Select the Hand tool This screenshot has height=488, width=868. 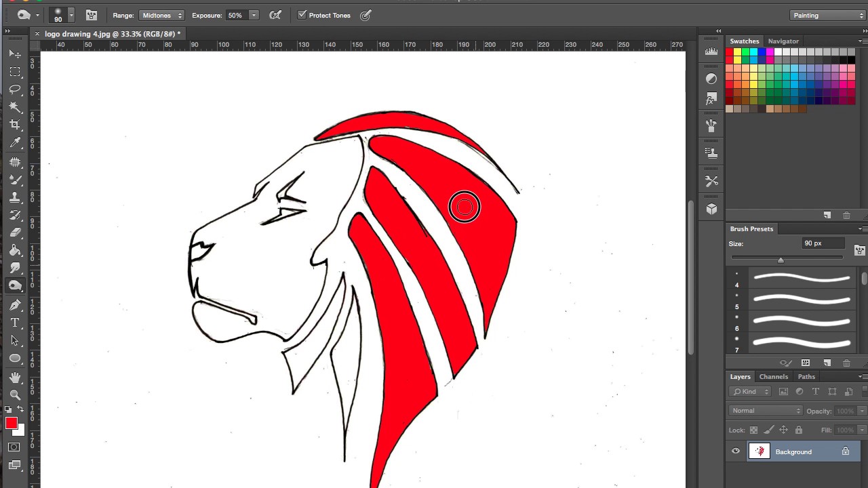click(x=15, y=378)
